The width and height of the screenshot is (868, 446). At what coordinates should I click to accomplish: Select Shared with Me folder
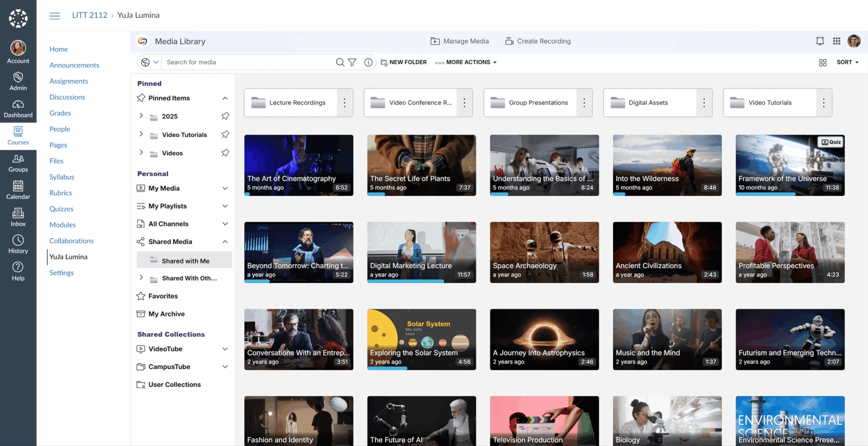coord(185,261)
